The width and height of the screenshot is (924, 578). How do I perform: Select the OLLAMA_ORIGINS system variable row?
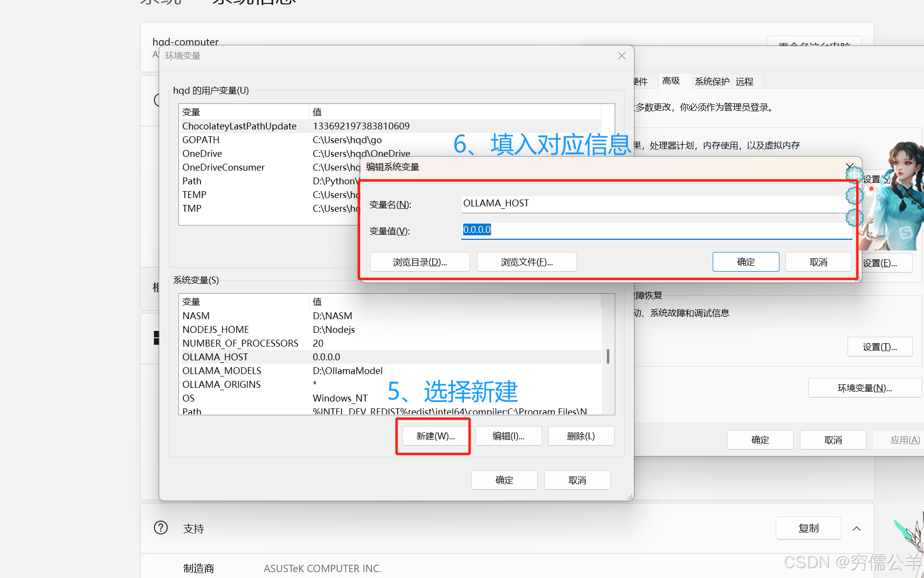pyautogui.click(x=221, y=384)
